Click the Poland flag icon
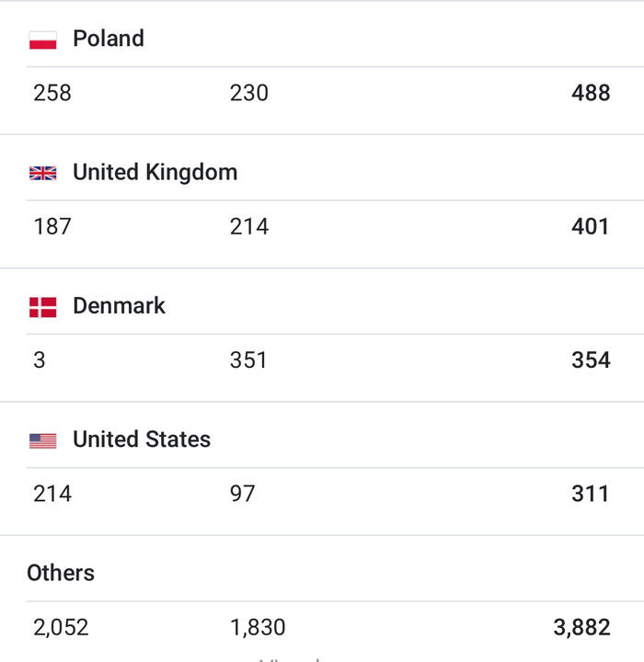Screen dimensions: 644x662 click(x=43, y=40)
